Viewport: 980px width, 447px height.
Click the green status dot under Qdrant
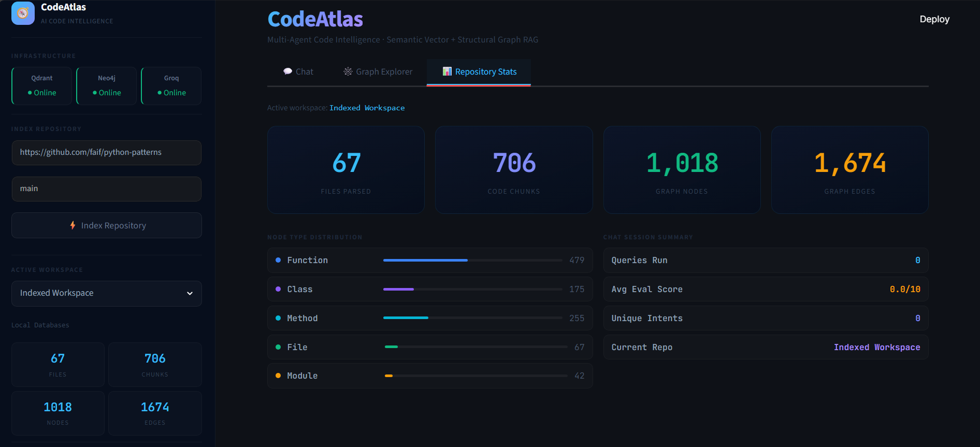point(30,93)
